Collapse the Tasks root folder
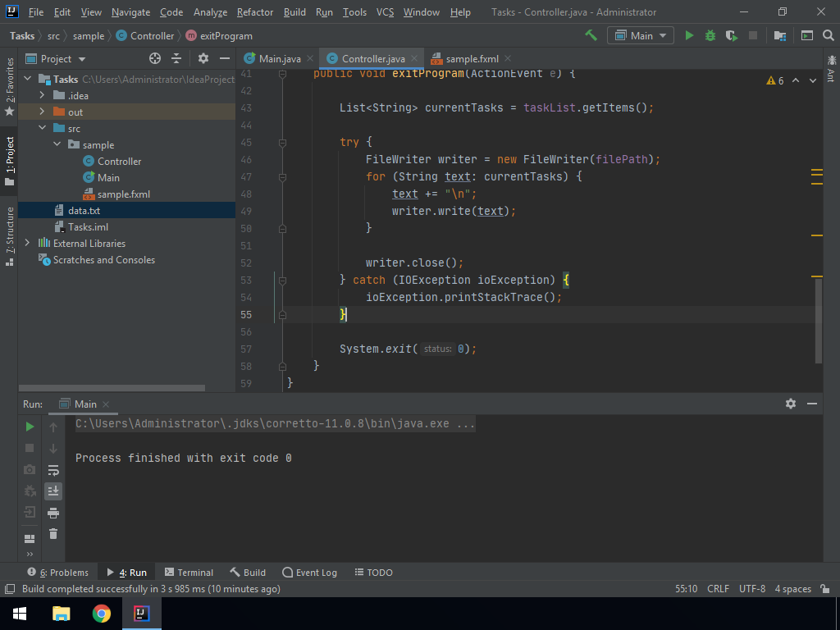 28,79
